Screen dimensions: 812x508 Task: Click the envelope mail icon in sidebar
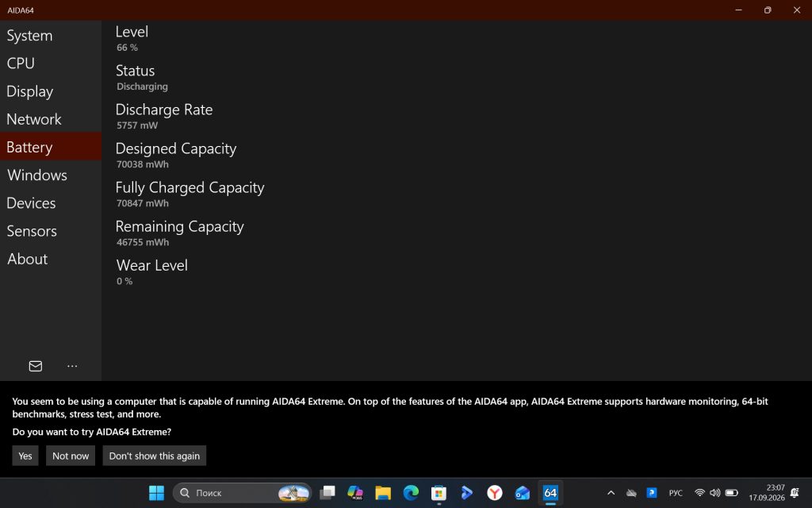click(x=36, y=366)
